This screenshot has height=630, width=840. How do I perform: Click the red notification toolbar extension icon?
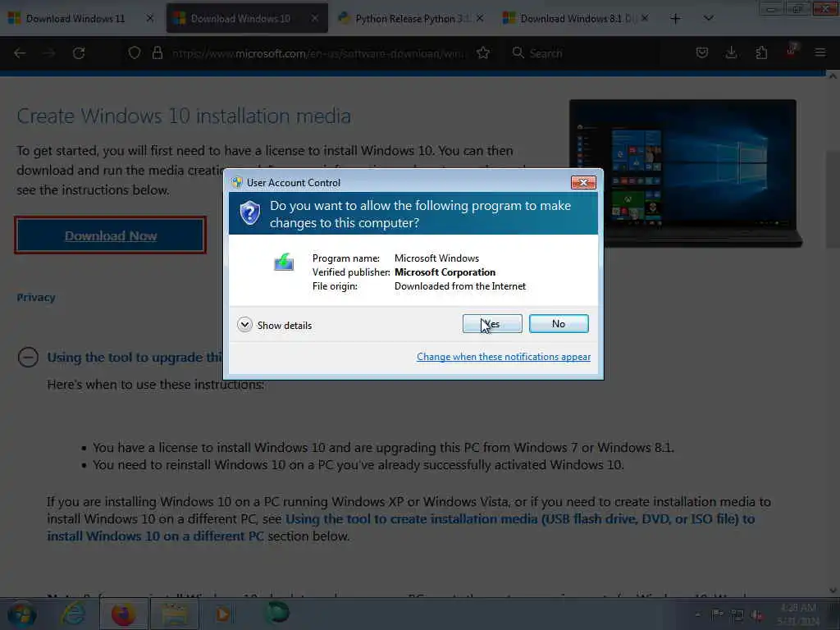[792, 50]
